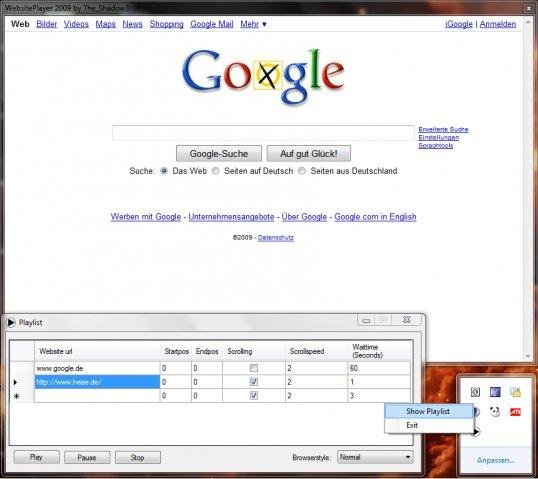Select the 'http://www.heise.de/' url cell
538x479 pixels.
click(97, 382)
